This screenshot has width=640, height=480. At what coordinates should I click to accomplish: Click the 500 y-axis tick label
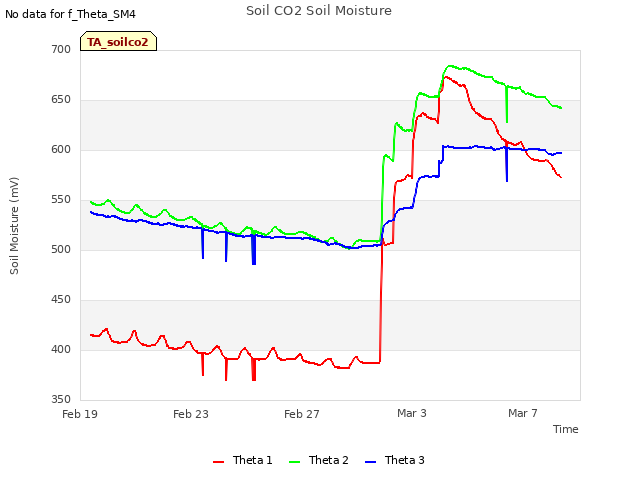[x=61, y=249]
